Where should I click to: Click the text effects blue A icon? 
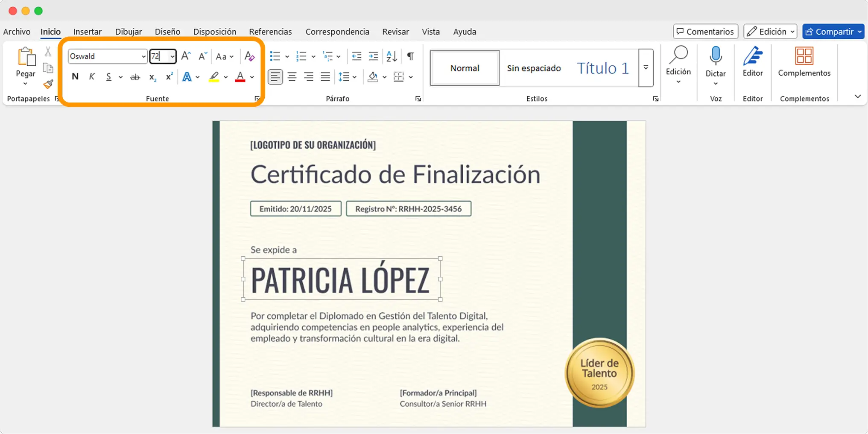(x=187, y=77)
